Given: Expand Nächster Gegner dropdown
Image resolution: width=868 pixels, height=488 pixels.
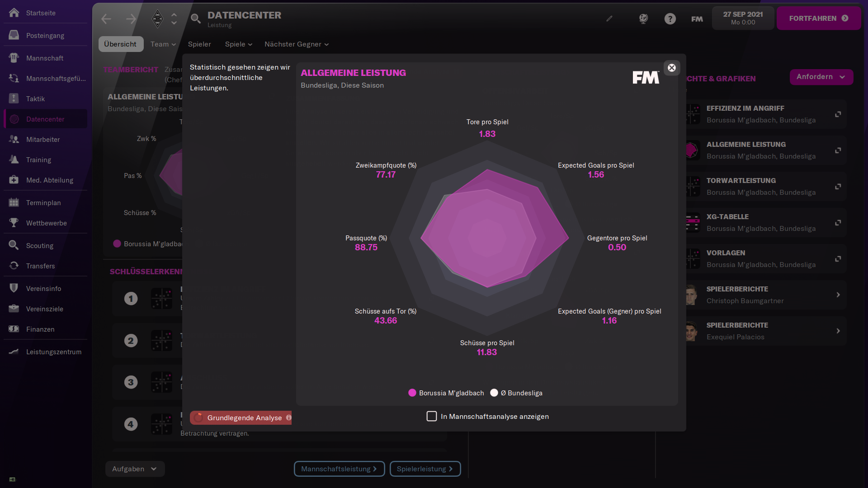Looking at the screenshot, I should coord(297,44).
